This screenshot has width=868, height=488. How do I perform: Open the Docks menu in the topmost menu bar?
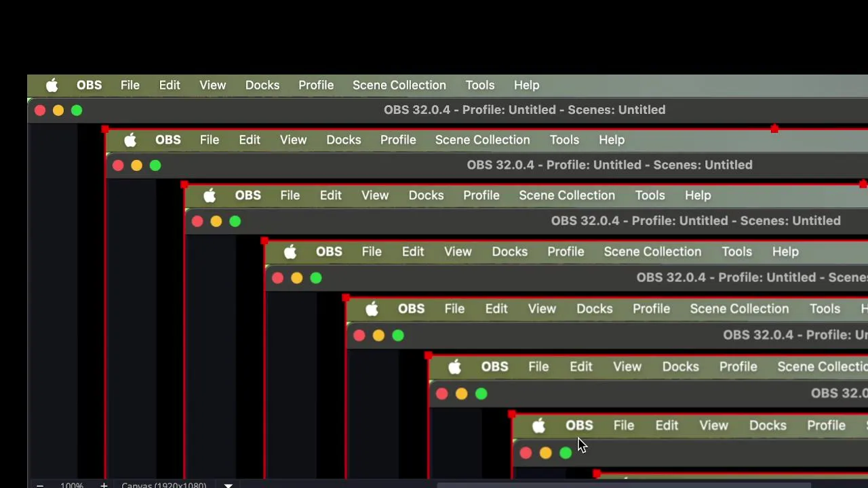[x=262, y=85]
